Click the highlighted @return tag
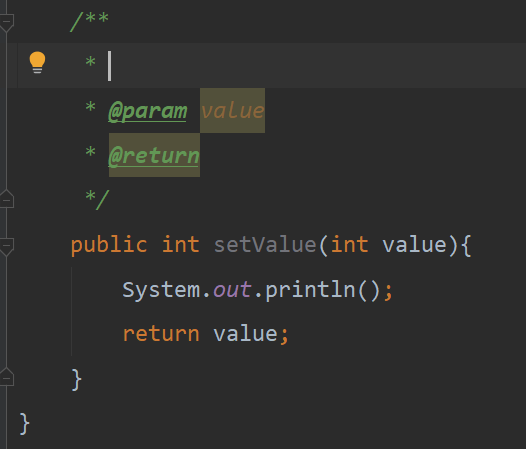The height and width of the screenshot is (449, 526). click(x=154, y=155)
